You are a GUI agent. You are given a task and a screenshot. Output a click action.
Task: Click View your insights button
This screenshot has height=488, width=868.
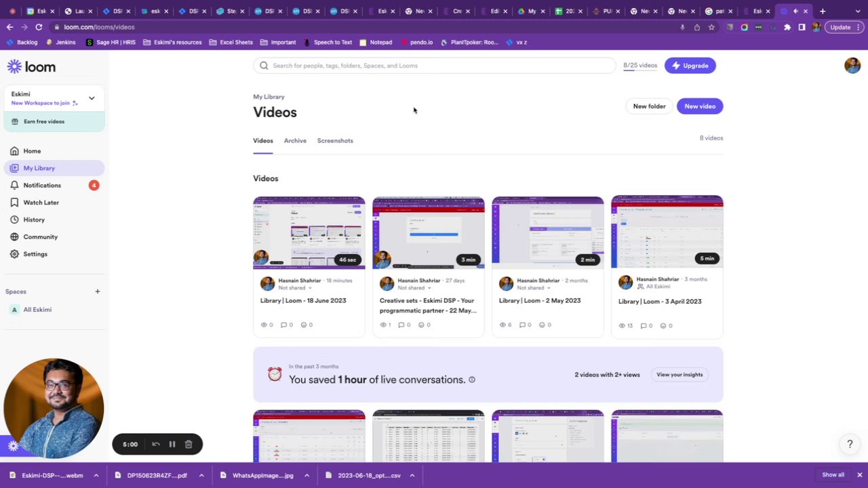pyautogui.click(x=679, y=375)
